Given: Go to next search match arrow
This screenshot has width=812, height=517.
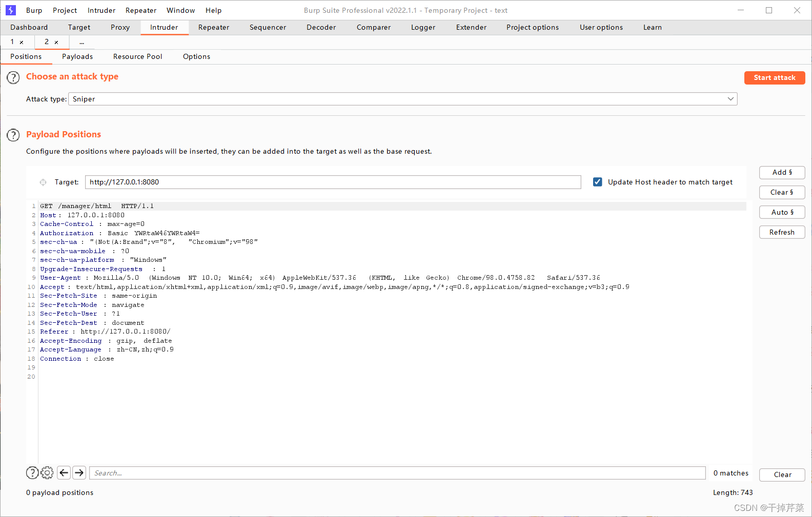Looking at the screenshot, I should point(79,473).
